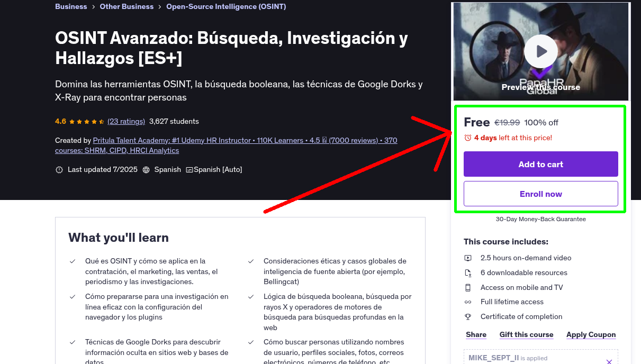This screenshot has height=364, width=641.
Task: Click '6 downloadable resources' text
Action: [523, 272]
